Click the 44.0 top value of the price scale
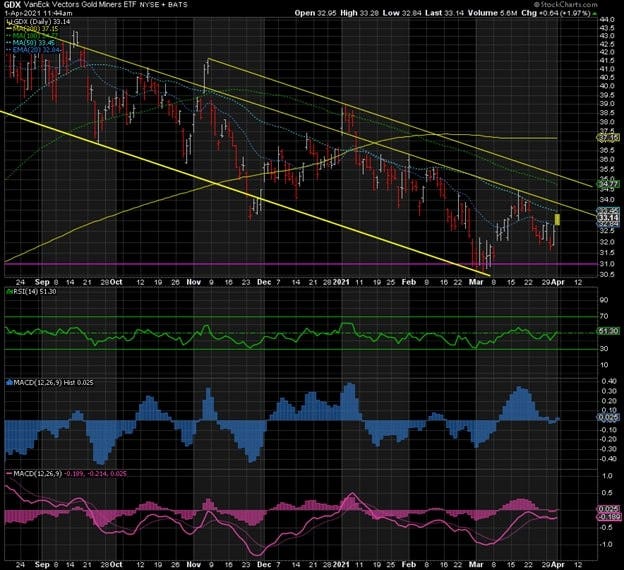 coord(606,20)
